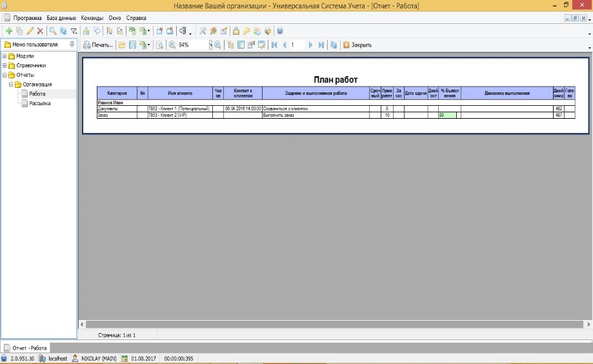Image resolution: width=593 pixels, height=364 pixels.
Task: Click the pencil Edit icon
Action: [30, 31]
